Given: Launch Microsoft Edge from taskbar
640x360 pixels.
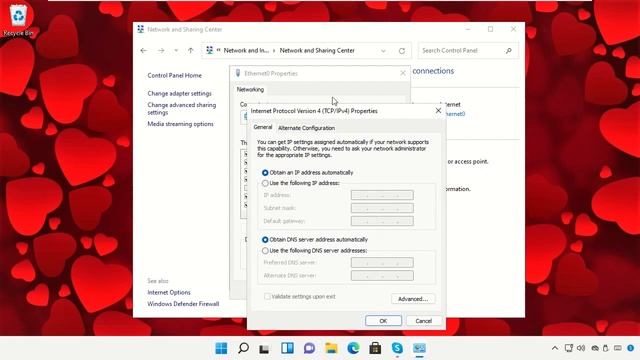Looking at the screenshot, I should pyautogui.click(x=353, y=348).
